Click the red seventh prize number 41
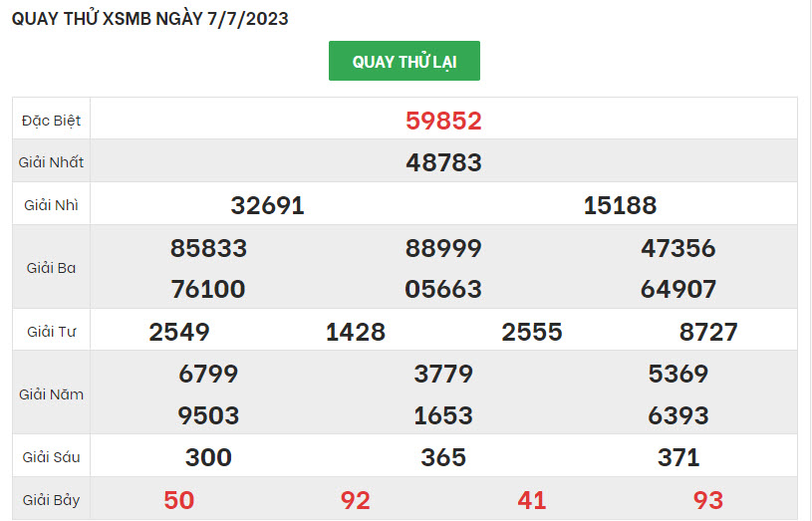The height and width of the screenshot is (521, 812). [x=532, y=500]
